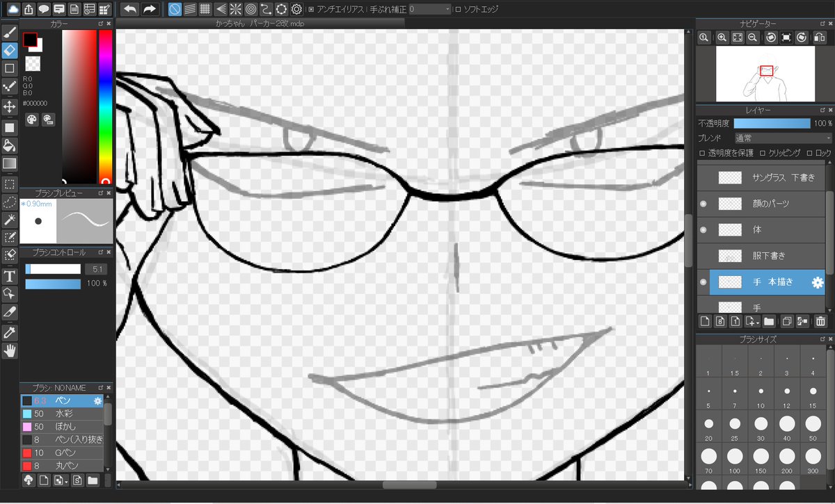Viewport: 835px width, 504px height.
Task: Select the Brush tool in left toolbar
Action: [10, 33]
